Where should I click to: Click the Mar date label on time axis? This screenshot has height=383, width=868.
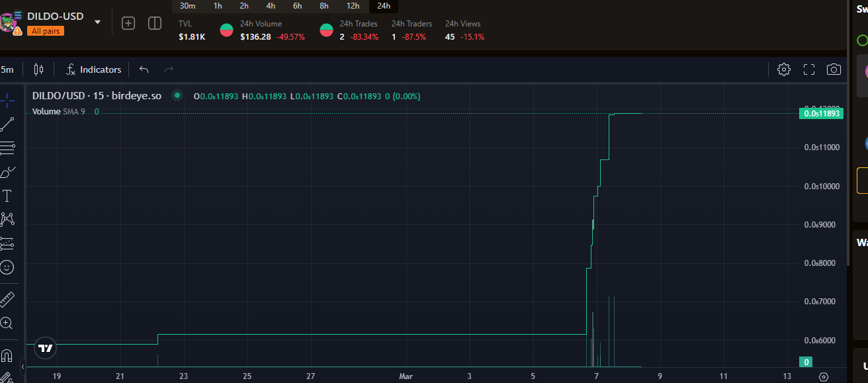click(406, 376)
